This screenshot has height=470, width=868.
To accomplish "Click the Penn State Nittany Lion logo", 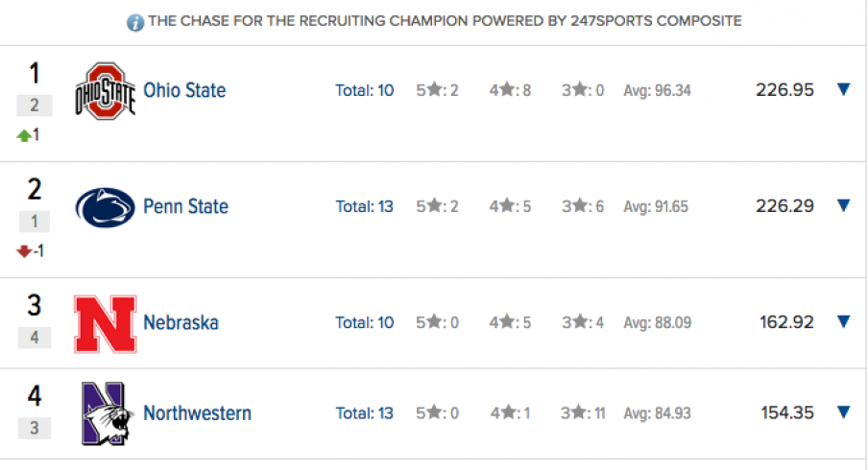I will point(106,207).
